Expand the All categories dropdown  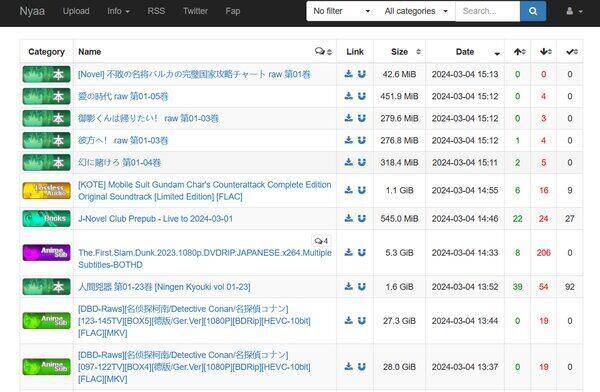click(x=416, y=11)
